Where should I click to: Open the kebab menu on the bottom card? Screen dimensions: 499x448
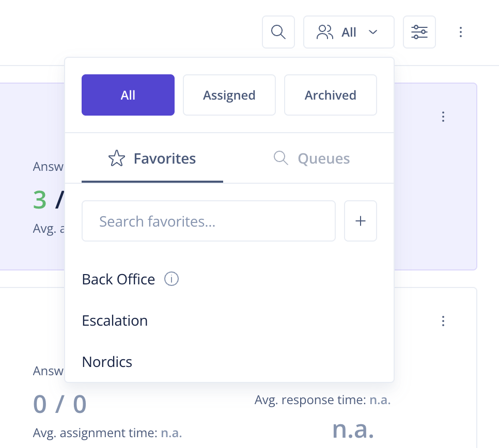(x=443, y=321)
